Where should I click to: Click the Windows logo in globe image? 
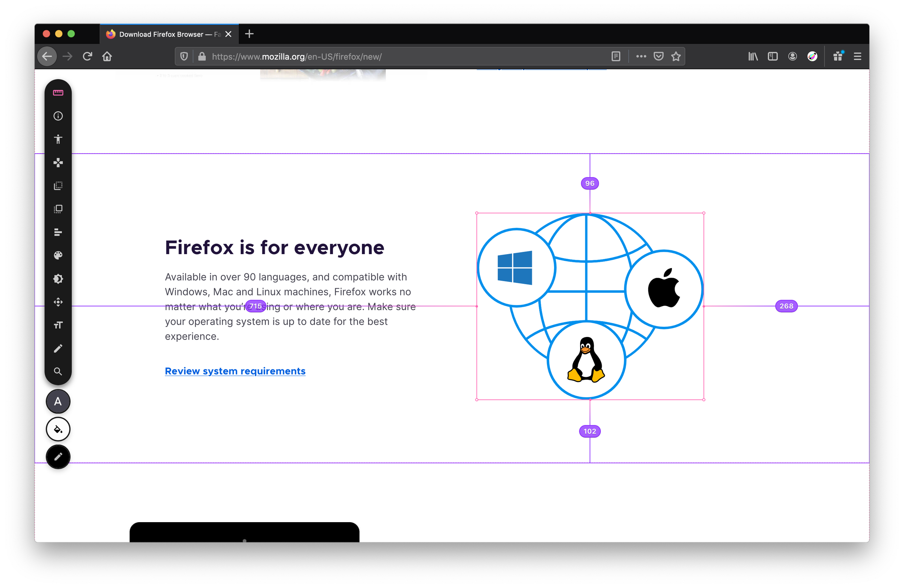(515, 268)
